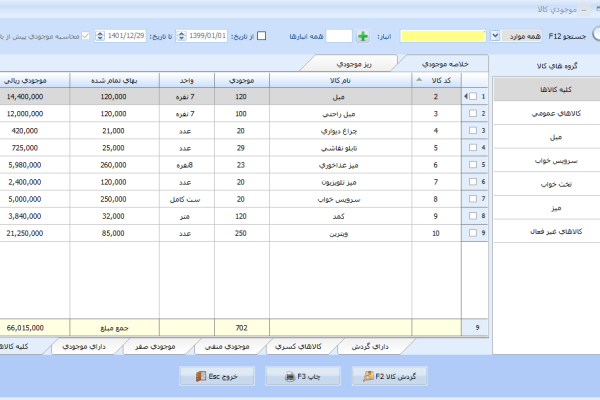
Task: Click the بهای تمام شده column header
Action: click(x=114, y=80)
